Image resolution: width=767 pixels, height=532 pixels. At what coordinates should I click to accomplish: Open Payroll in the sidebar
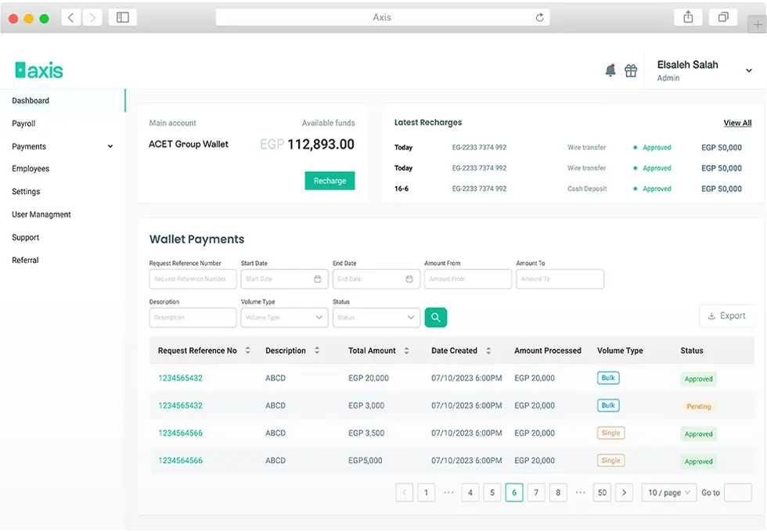click(23, 124)
